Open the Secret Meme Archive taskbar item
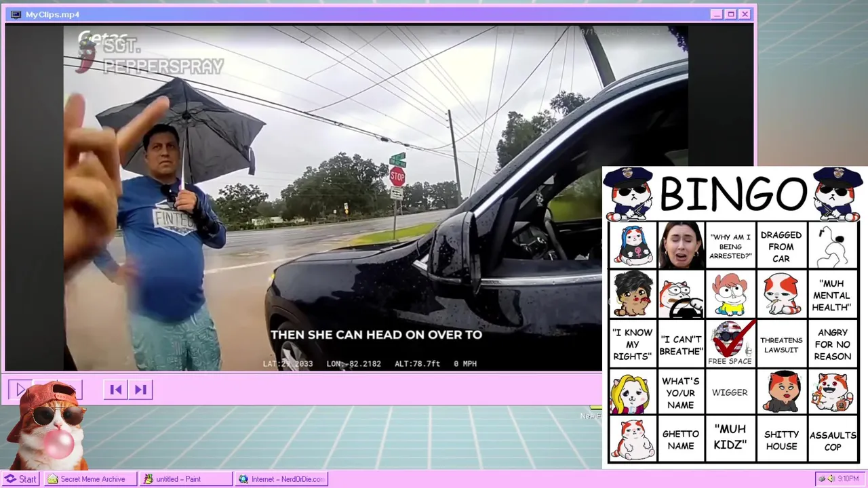This screenshot has height=488, width=868. click(x=91, y=479)
